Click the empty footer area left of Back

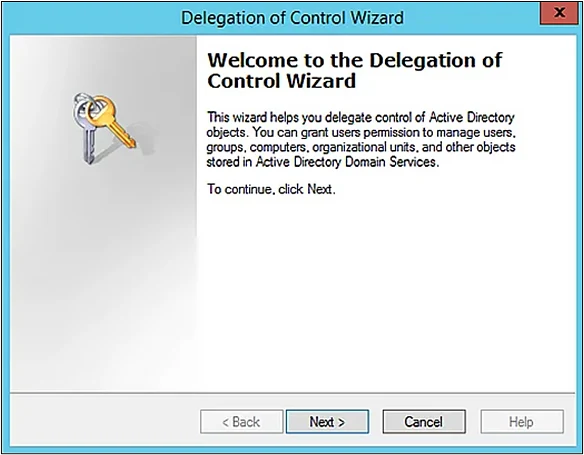pos(104,420)
